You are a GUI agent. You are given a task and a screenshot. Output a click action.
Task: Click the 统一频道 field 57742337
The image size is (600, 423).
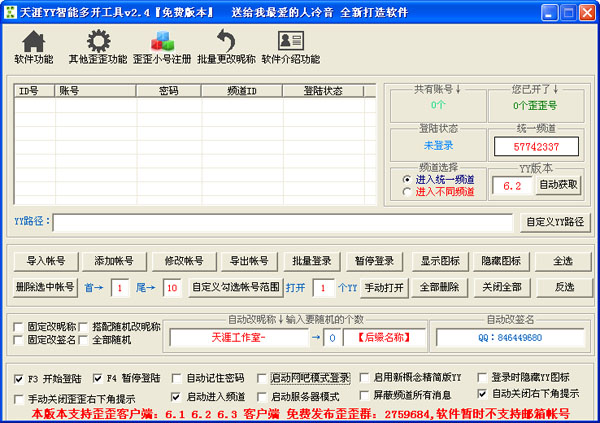tap(536, 147)
